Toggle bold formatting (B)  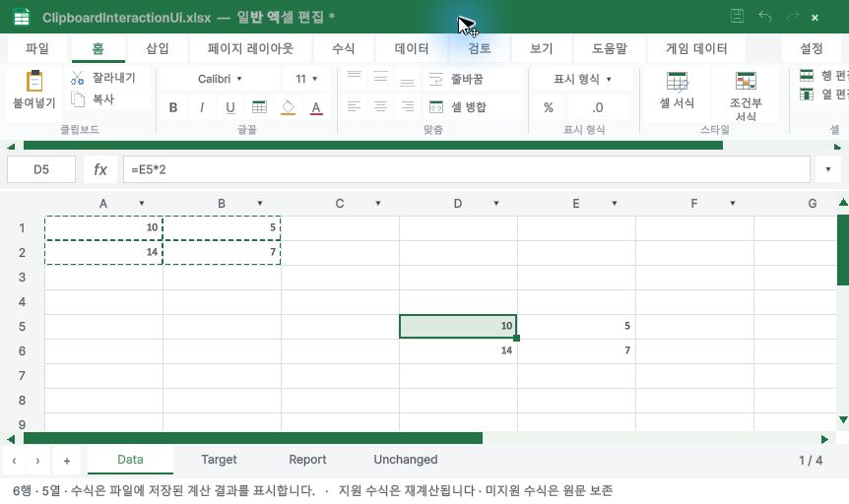(173, 107)
